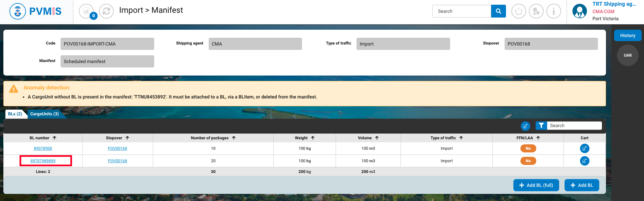Open BL number 89707989899 link

coord(43,161)
